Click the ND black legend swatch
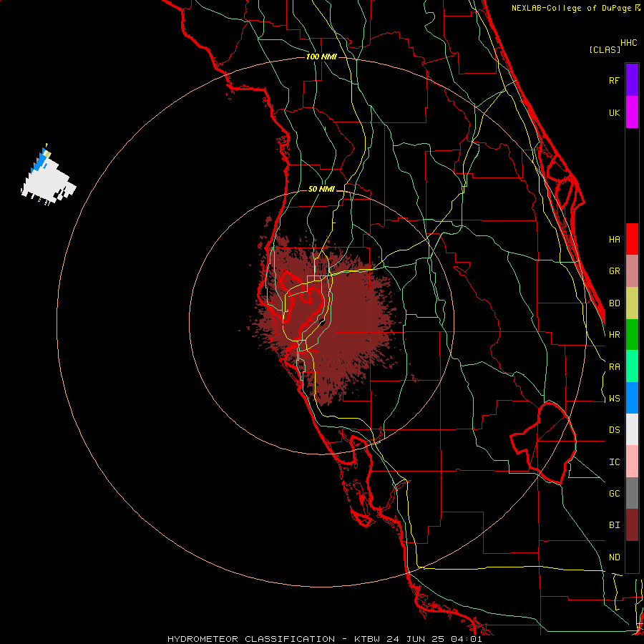644x644 pixels. coord(632,557)
